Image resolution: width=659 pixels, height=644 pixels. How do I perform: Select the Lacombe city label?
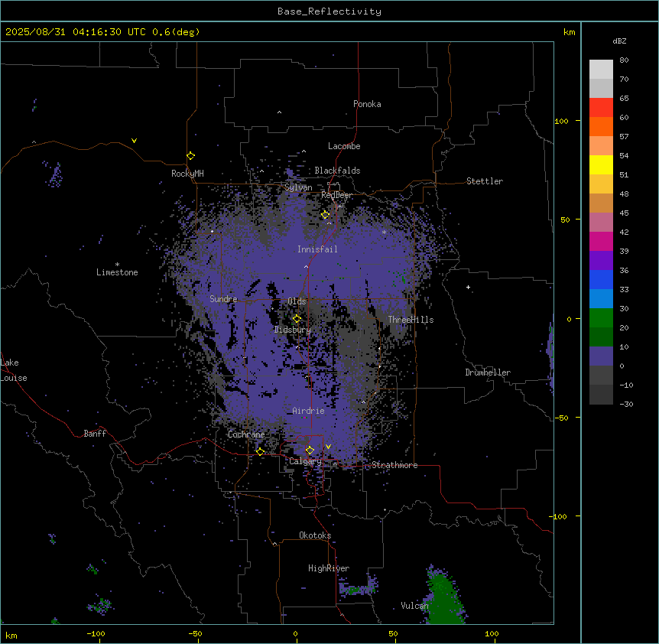pyautogui.click(x=344, y=146)
